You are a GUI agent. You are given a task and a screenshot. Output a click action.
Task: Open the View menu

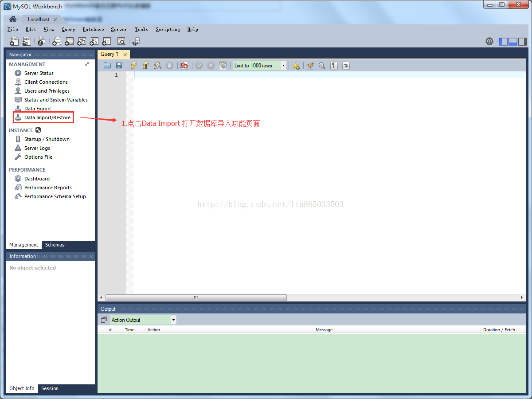[x=49, y=29]
